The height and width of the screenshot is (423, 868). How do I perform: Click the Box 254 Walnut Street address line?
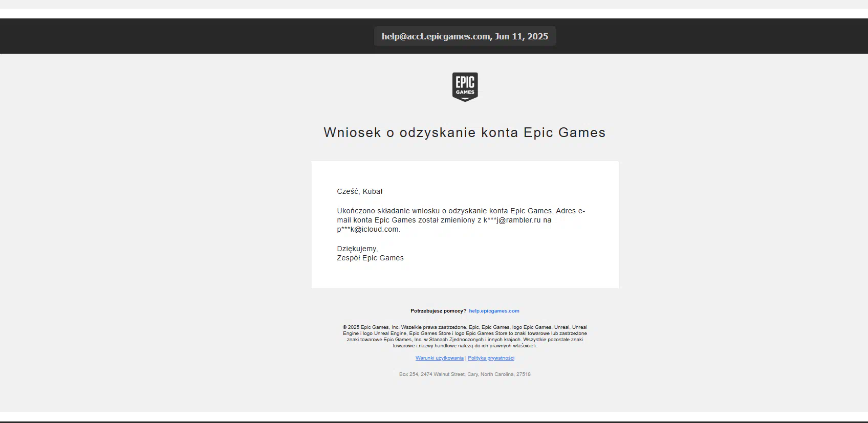(465, 374)
